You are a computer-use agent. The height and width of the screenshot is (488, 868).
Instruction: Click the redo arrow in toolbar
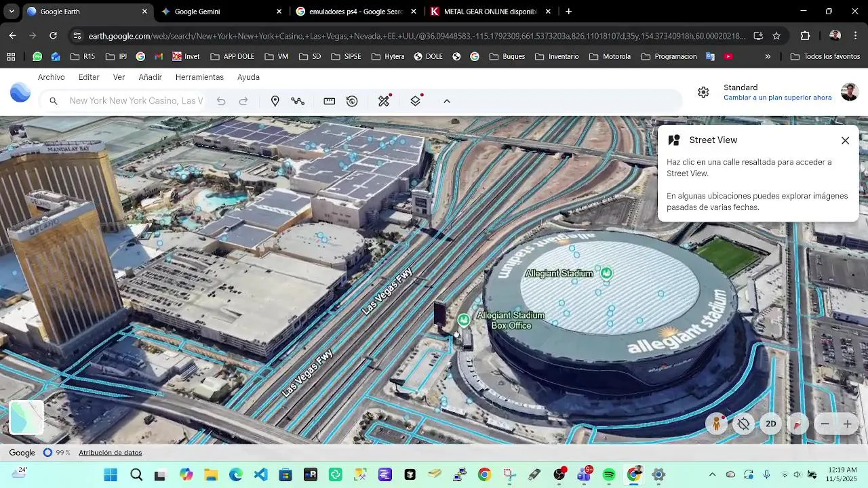[243, 101]
